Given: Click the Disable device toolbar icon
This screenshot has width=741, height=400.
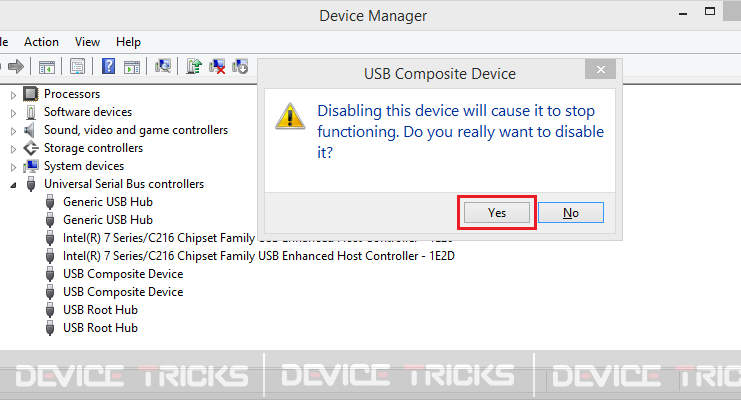Looking at the screenshot, I should (x=240, y=66).
